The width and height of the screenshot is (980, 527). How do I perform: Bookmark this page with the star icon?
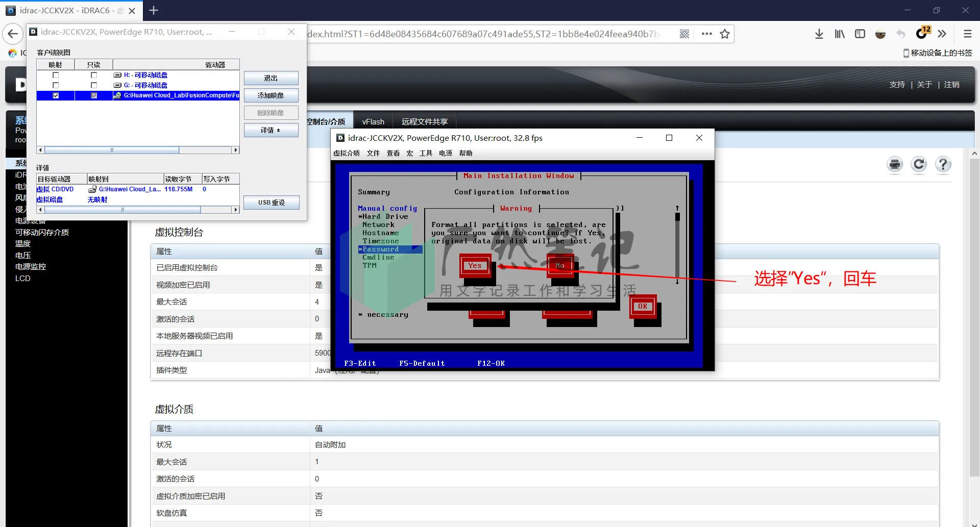pyautogui.click(x=725, y=34)
